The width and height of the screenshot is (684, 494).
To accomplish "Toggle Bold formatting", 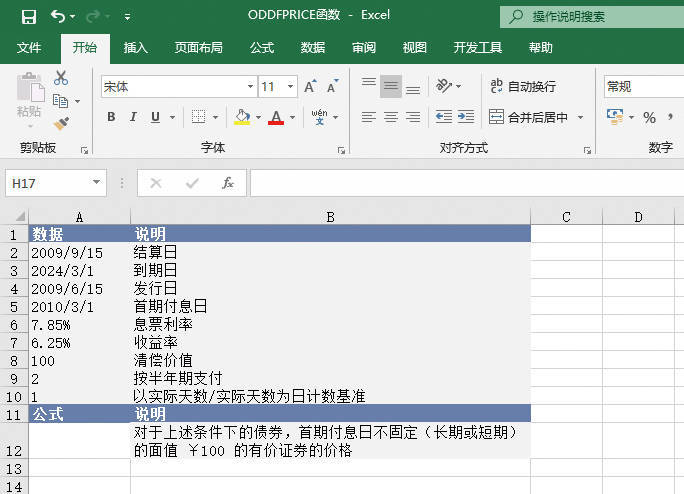I will click(x=111, y=117).
